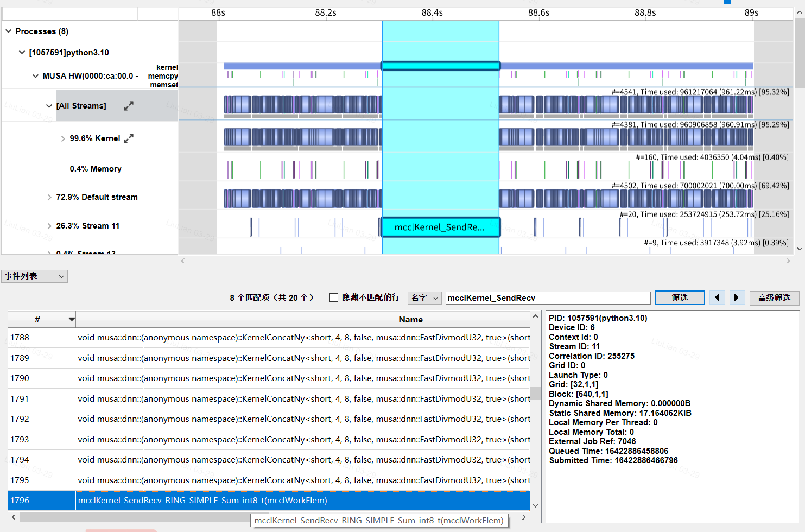The height and width of the screenshot is (532, 805).
Task: Click the Device ID: 6 detail line
Action: point(572,327)
